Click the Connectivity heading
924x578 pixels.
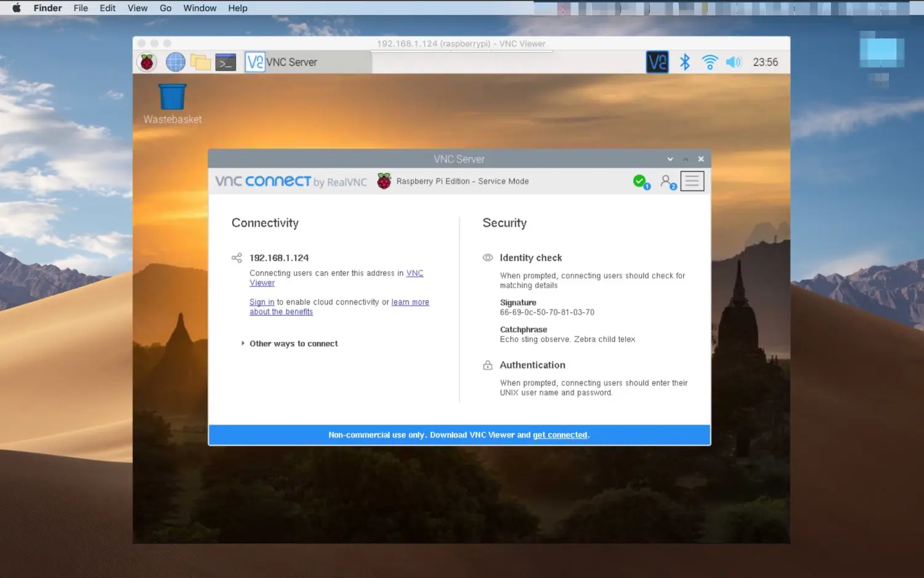pos(265,223)
